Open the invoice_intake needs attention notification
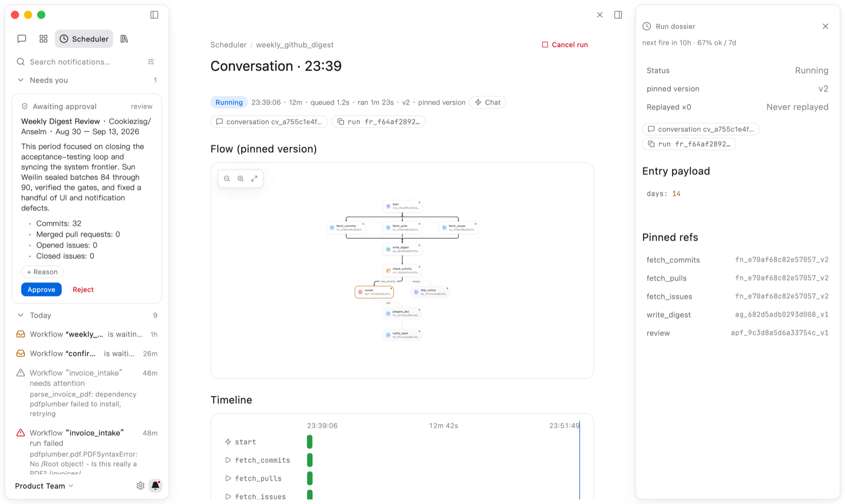This screenshot has height=504, width=845. [87, 393]
